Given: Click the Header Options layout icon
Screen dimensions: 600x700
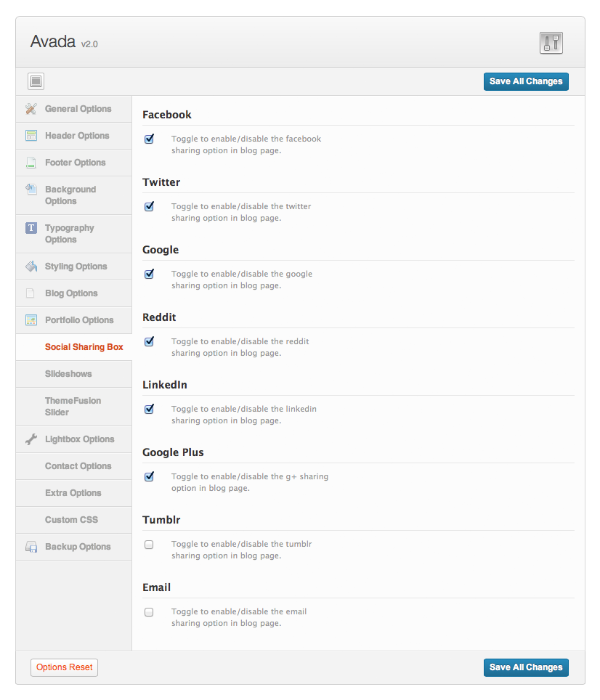Looking at the screenshot, I should [31, 136].
